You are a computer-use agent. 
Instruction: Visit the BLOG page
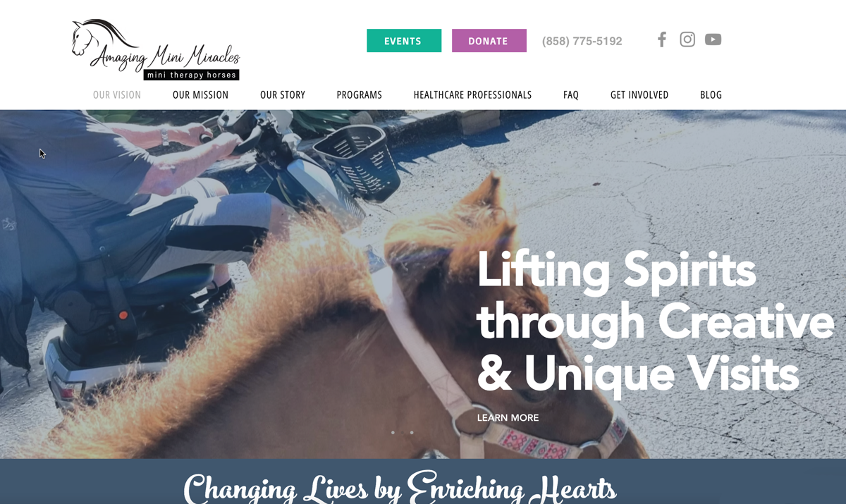tap(711, 94)
